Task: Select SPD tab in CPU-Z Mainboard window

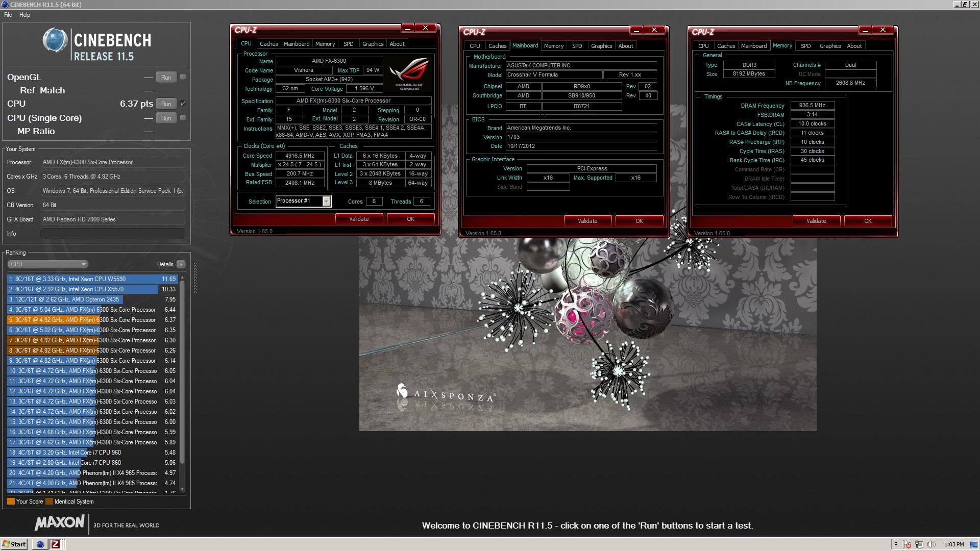Action: [x=577, y=46]
